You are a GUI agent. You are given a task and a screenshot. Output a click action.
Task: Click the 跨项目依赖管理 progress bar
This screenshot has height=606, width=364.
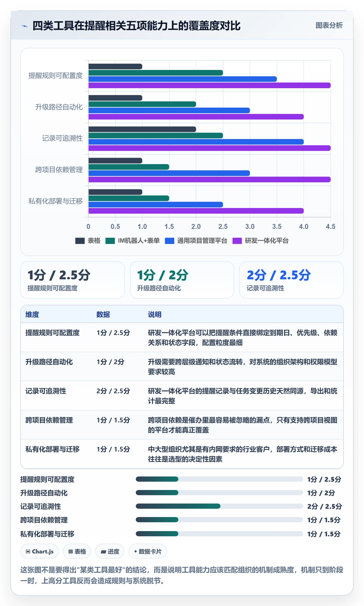(x=219, y=520)
